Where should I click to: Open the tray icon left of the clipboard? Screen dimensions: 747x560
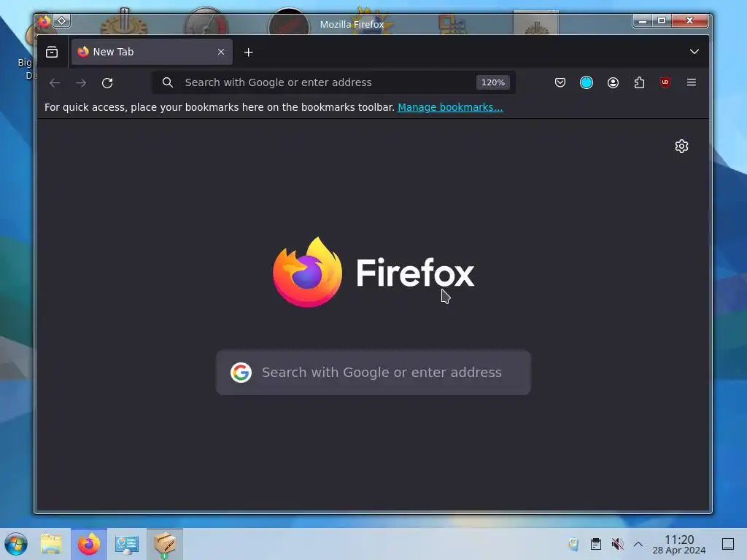[x=573, y=544]
